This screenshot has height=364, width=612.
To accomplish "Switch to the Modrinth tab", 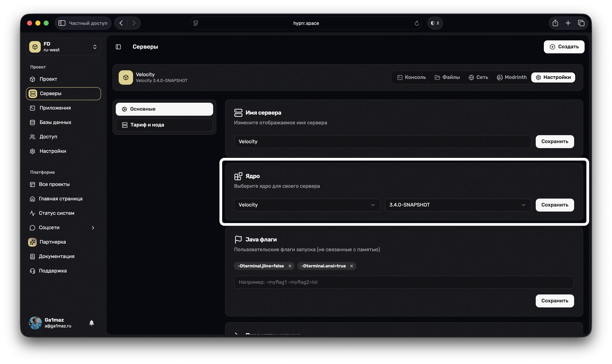I will point(512,77).
